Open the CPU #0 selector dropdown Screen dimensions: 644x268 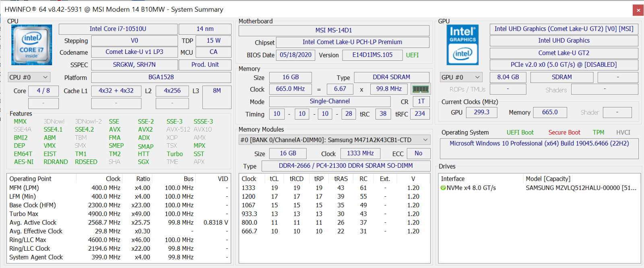click(29, 77)
